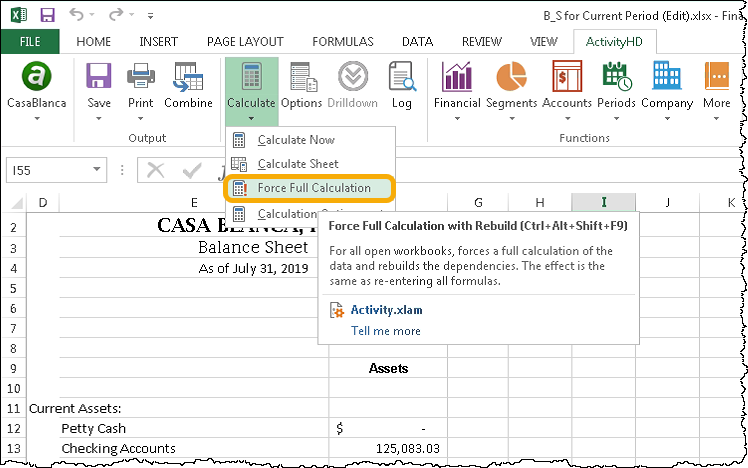This screenshot has width=748, height=468.
Task: Select column H header
Action: 540,203
